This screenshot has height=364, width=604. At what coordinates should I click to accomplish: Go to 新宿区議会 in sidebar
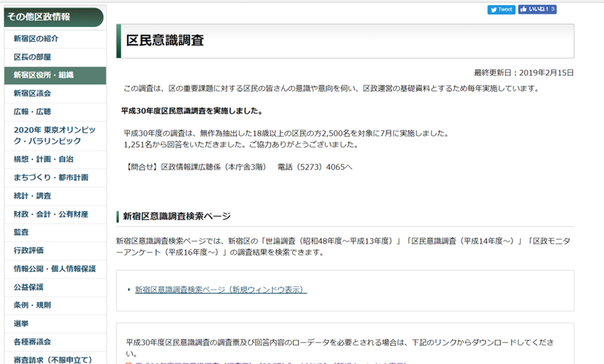pyautogui.click(x=55, y=94)
